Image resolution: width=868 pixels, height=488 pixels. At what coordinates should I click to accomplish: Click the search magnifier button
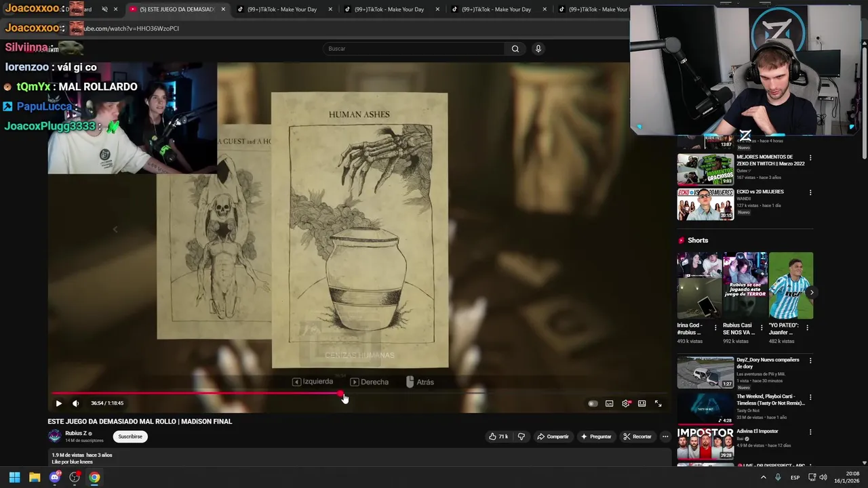point(515,49)
